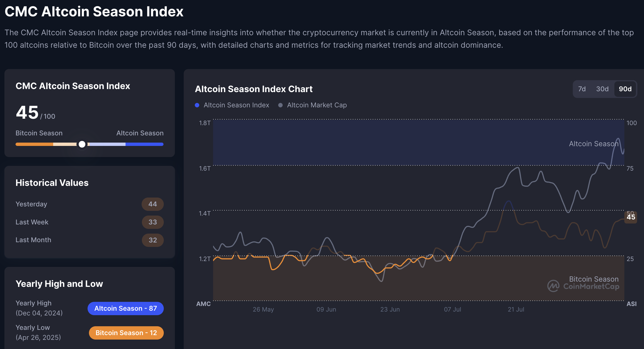
Task: Toggle Altcoin Season Index legend dot
Action: pyautogui.click(x=197, y=105)
